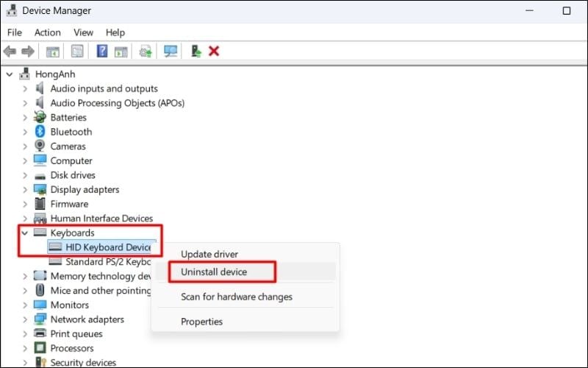Expand the Cameras chevron

[25, 146]
